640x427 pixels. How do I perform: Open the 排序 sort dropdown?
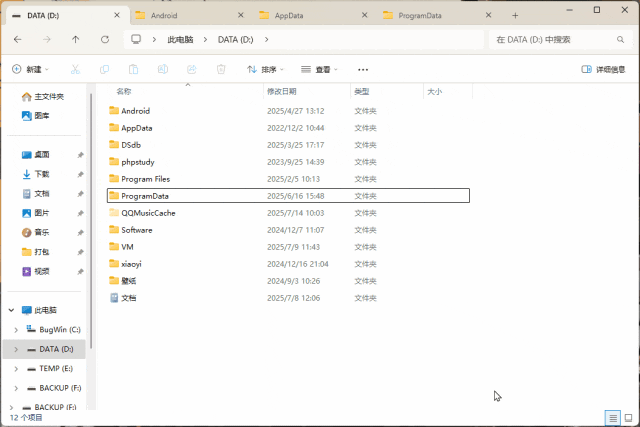265,69
